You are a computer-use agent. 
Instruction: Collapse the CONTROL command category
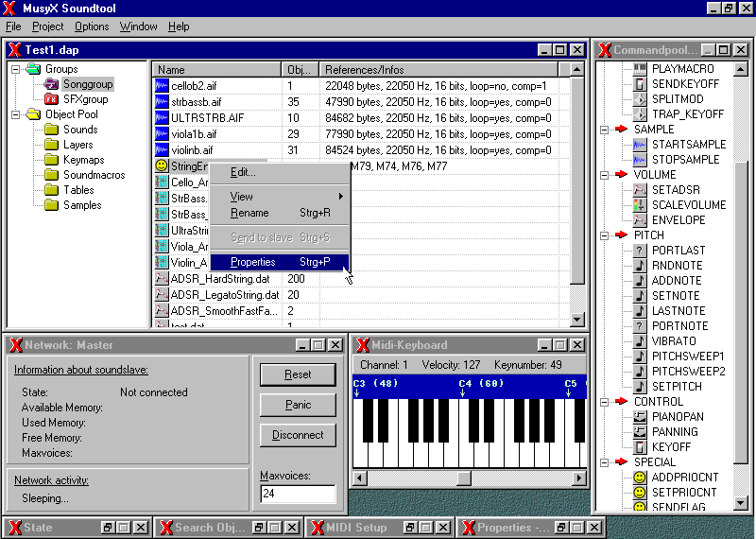pos(604,402)
